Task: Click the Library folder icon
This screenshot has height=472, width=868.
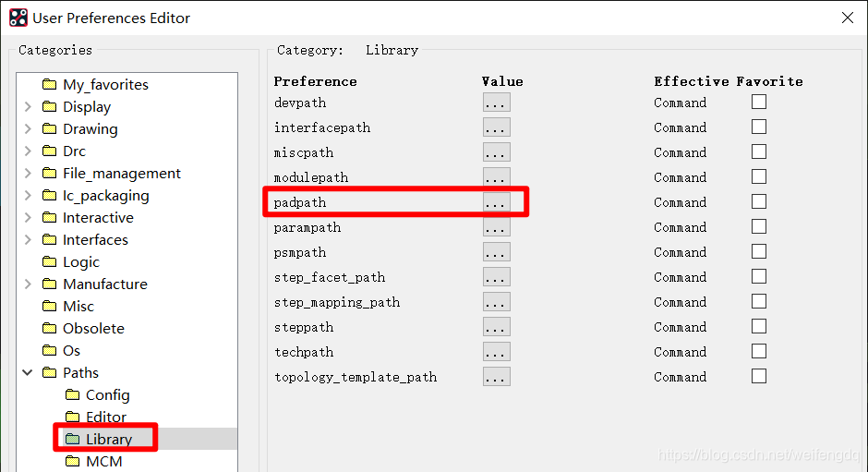Action: click(x=73, y=439)
